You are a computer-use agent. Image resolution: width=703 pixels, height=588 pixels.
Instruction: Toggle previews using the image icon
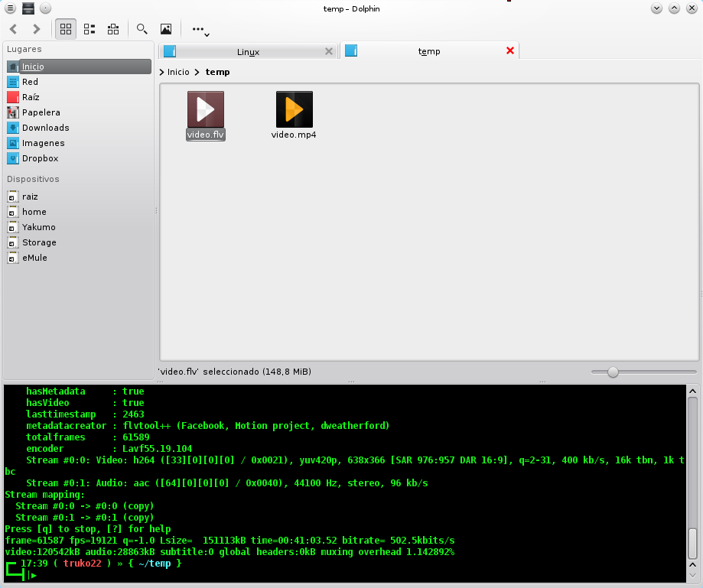click(166, 29)
